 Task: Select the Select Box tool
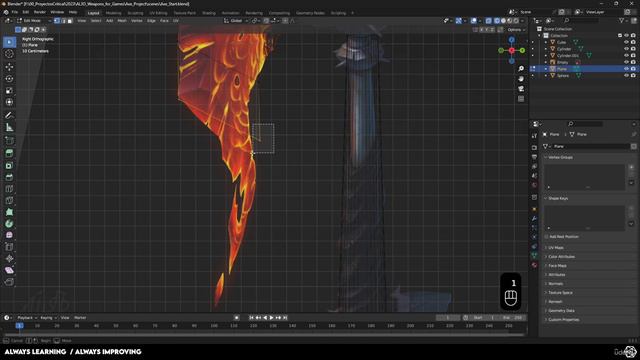click(x=9, y=42)
